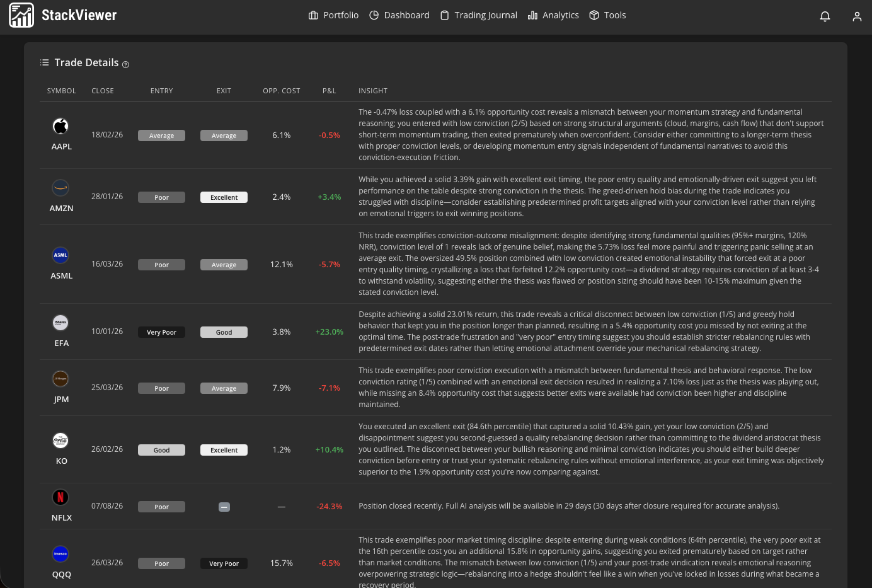Click NFLX's 'Position closed recently' insight text

tap(569, 506)
